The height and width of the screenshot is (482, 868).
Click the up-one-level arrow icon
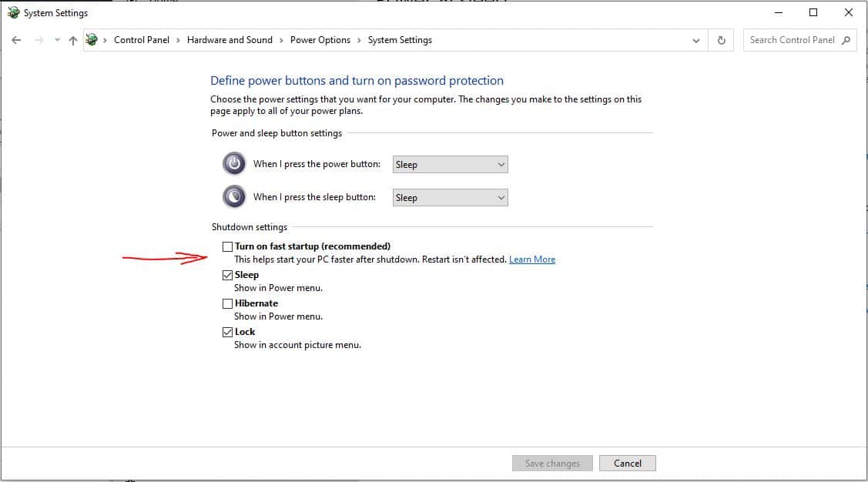(73, 41)
